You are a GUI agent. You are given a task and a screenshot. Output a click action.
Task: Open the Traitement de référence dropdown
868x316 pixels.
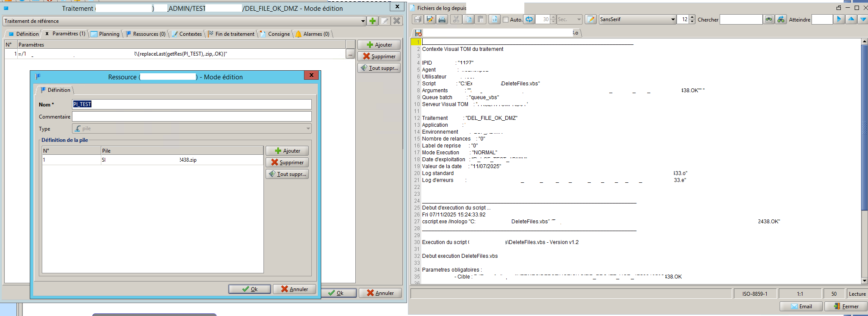(x=363, y=21)
